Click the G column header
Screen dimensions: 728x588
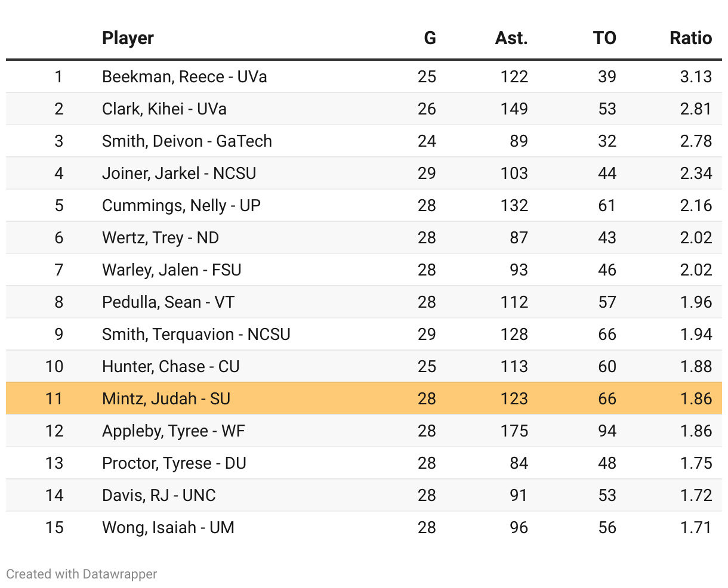click(x=430, y=38)
